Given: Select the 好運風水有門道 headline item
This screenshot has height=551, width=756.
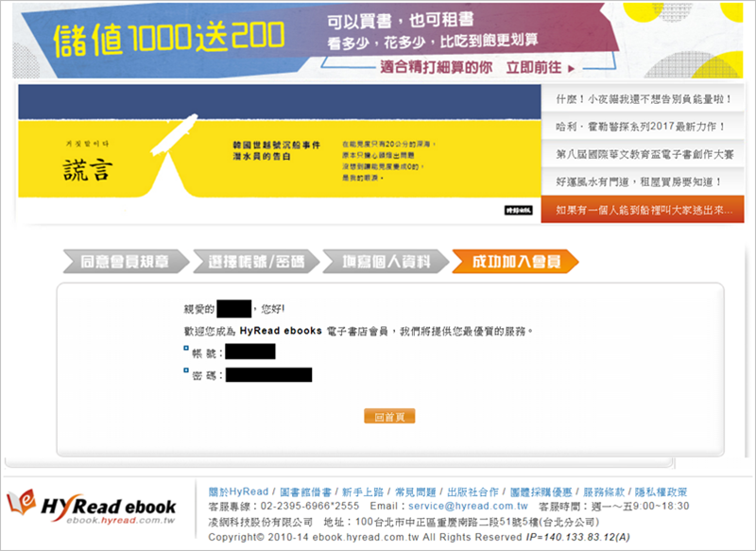Looking at the screenshot, I should pyautogui.click(x=643, y=181).
